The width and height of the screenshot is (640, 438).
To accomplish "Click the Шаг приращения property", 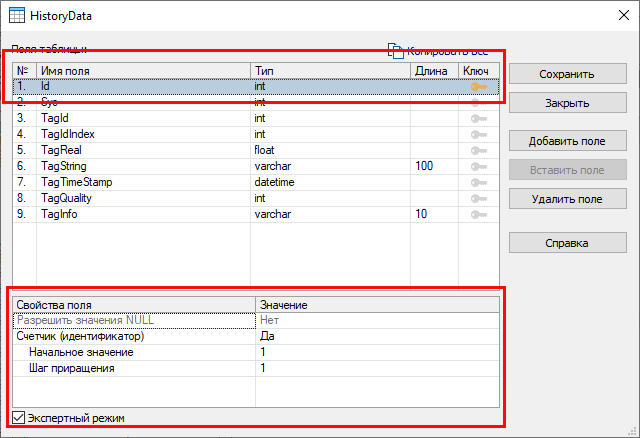I will (134, 368).
